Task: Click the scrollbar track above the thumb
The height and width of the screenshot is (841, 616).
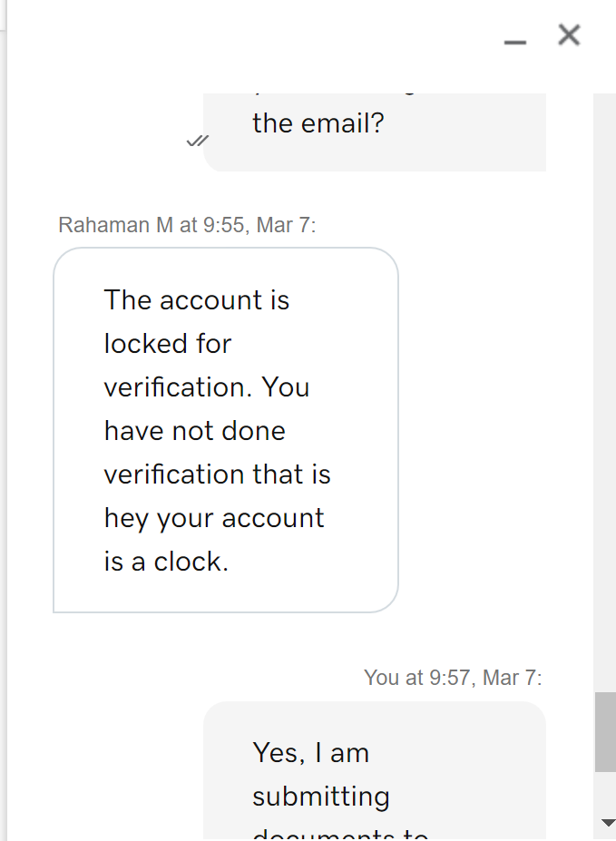Action: pyautogui.click(x=605, y=392)
